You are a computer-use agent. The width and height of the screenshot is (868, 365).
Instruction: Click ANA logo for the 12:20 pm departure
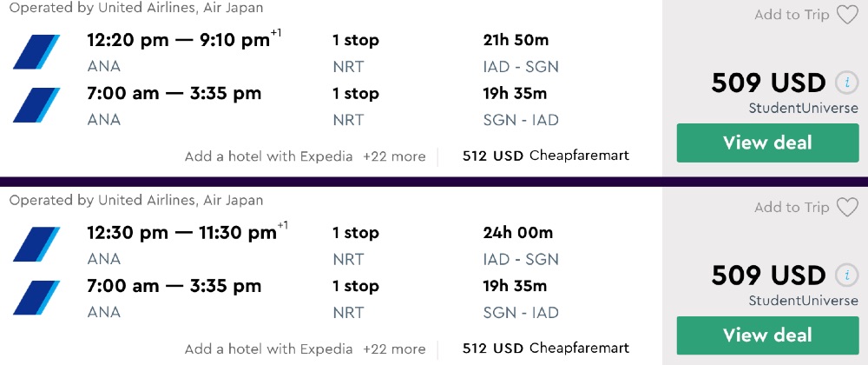click(36, 52)
